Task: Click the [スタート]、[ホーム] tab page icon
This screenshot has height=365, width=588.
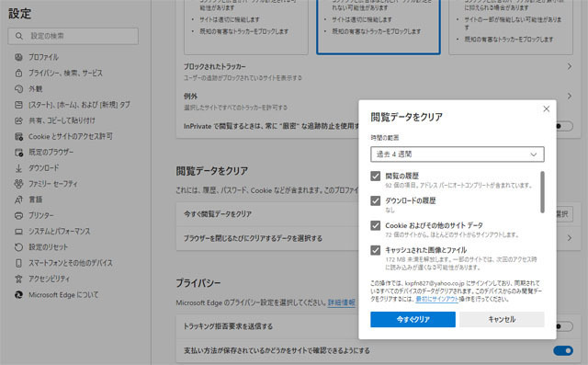Action: (18, 105)
